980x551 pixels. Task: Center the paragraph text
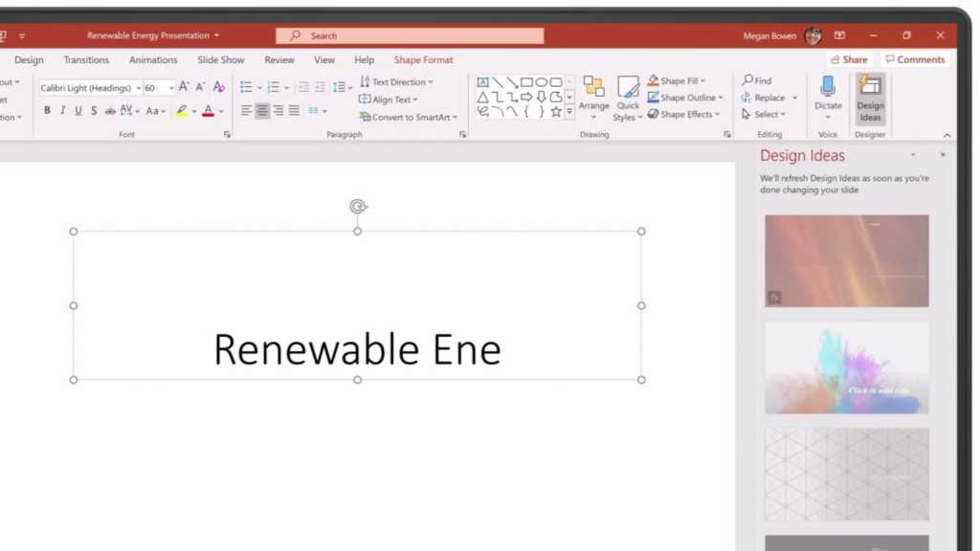click(x=262, y=111)
